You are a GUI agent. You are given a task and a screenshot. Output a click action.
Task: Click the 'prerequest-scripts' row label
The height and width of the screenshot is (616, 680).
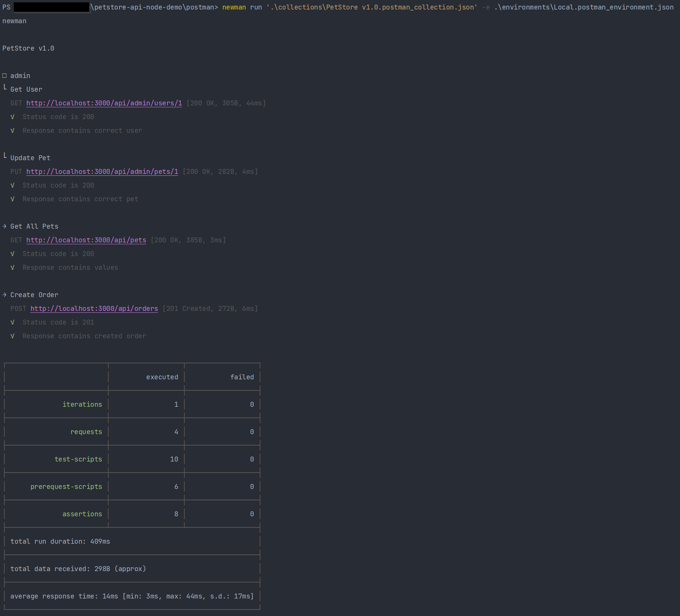pyautogui.click(x=66, y=487)
